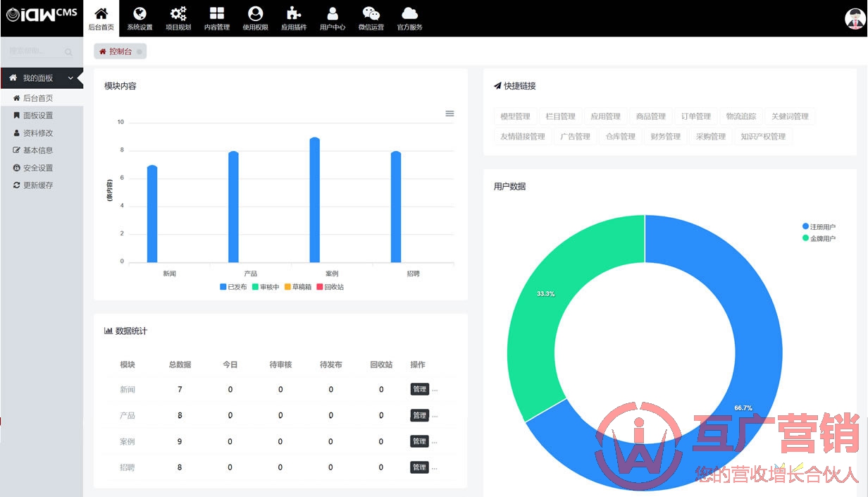
Task: Toggle 金牌用户 legend in donut chart
Action: coord(819,238)
